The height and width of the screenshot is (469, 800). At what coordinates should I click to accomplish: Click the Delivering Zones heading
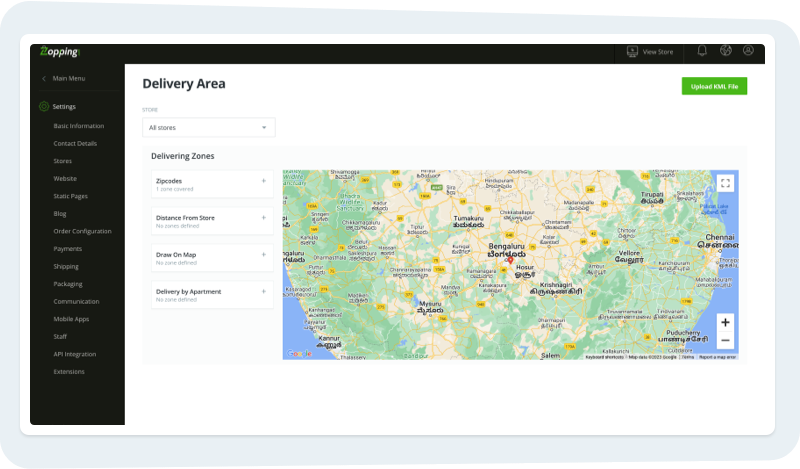pyautogui.click(x=183, y=156)
